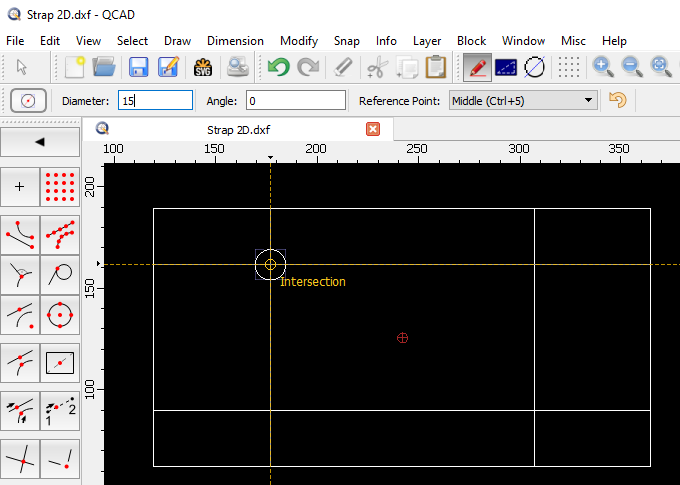Image resolution: width=680 pixels, height=485 pixels.
Task: Click the New file icon
Action: click(75, 67)
